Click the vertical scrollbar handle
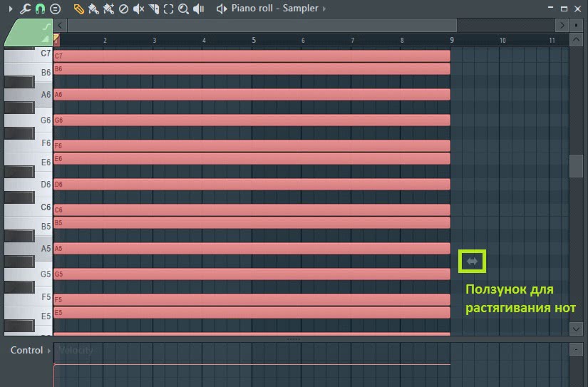 576,165
